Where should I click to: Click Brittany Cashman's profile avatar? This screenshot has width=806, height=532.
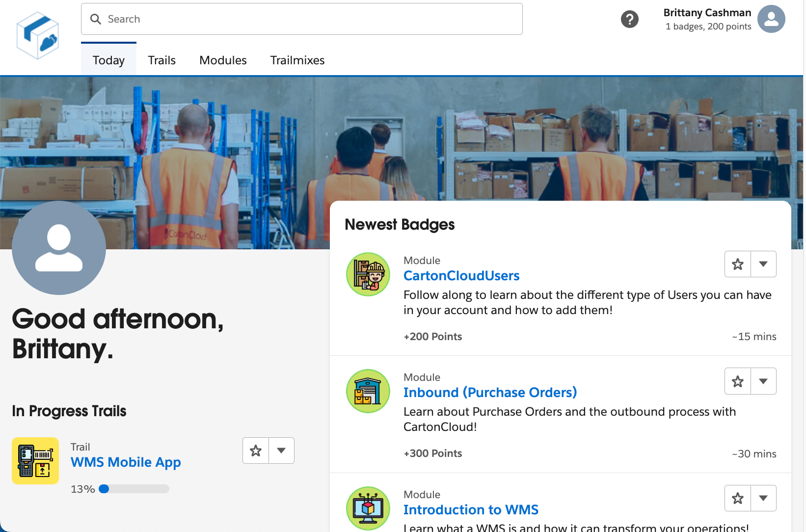point(771,19)
